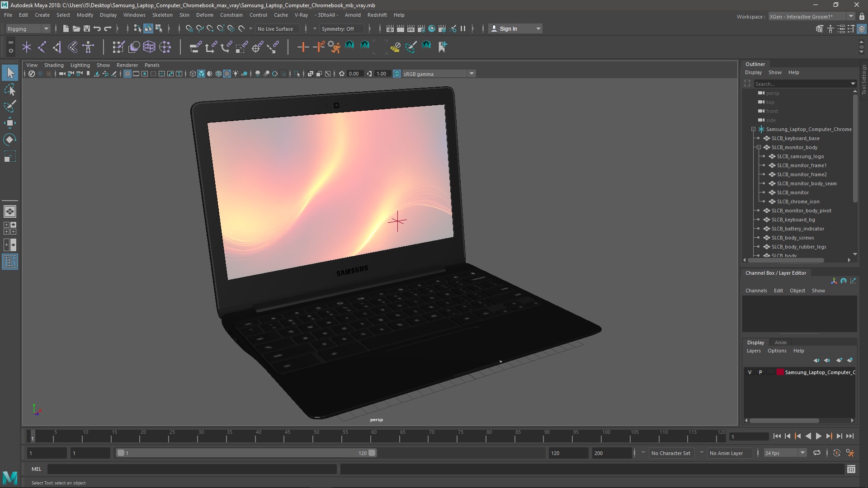
Task: Open the Sign In dropdown arrow
Action: 538,28
